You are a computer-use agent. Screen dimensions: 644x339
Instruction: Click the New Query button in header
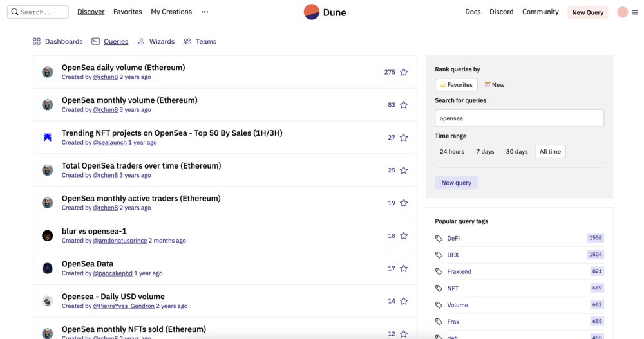[x=587, y=12]
